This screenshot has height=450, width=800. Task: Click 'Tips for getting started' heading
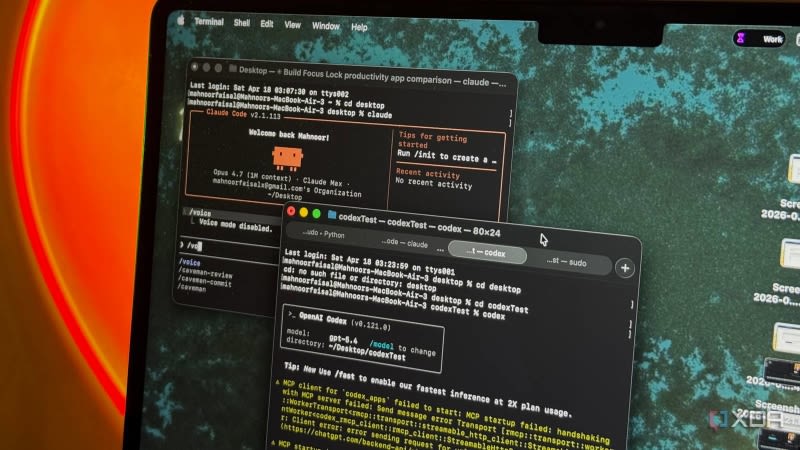pyautogui.click(x=432, y=140)
